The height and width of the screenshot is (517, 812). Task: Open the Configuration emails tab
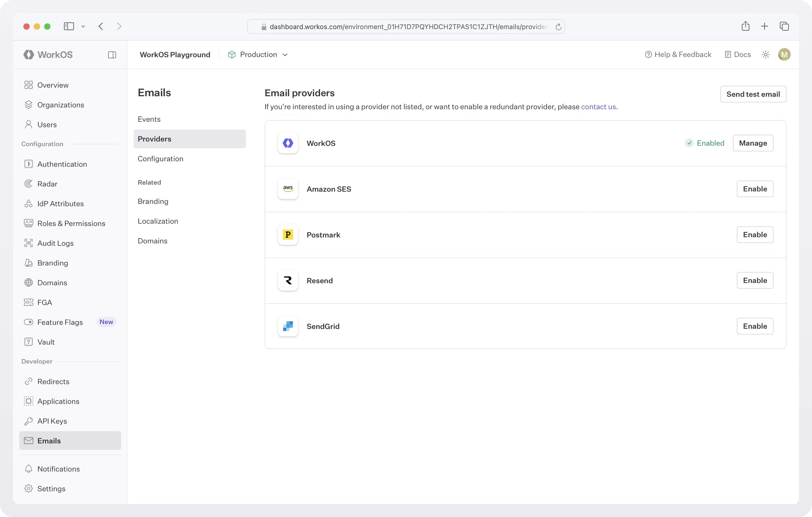click(x=161, y=159)
